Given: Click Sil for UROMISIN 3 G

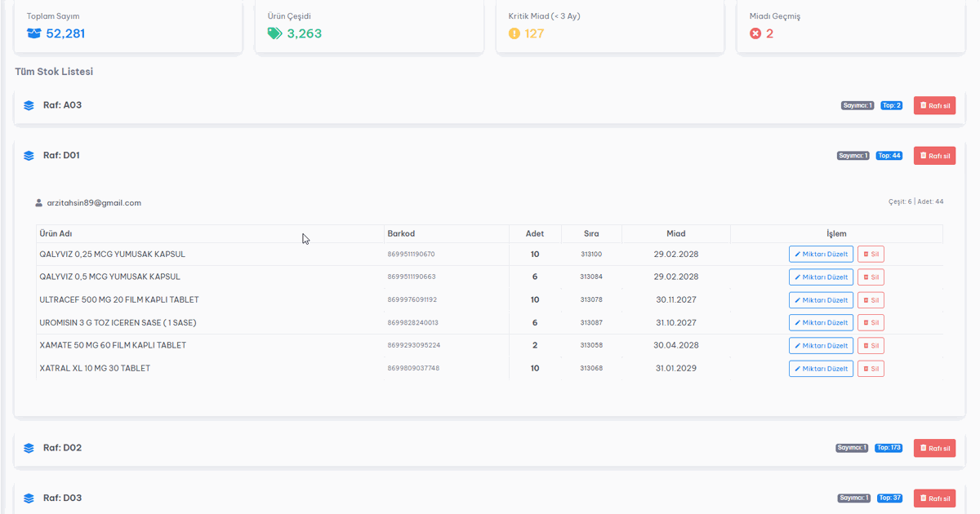Looking at the screenshot, I should tap(871, 322).
